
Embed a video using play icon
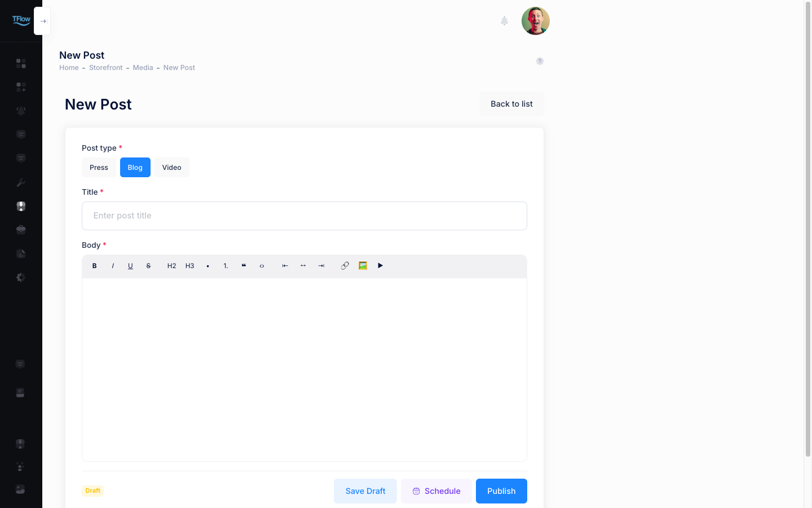coord(381,266)
